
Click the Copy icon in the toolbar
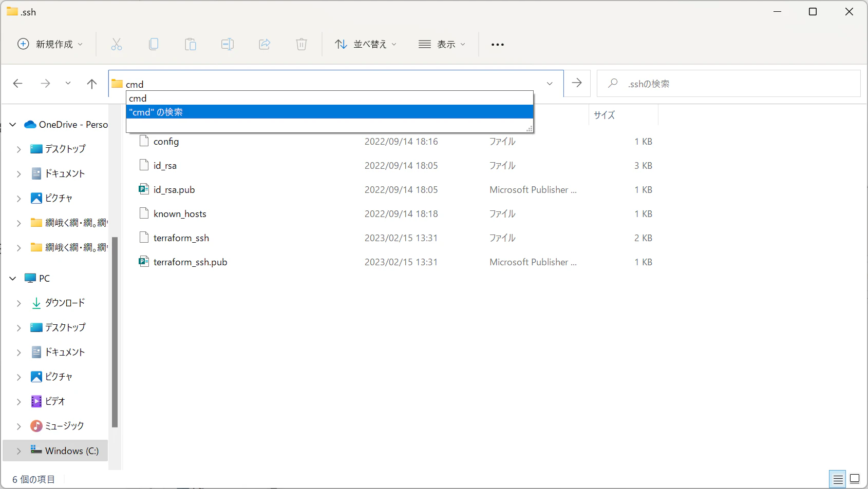pyautogui.click(x=154, y=44)
